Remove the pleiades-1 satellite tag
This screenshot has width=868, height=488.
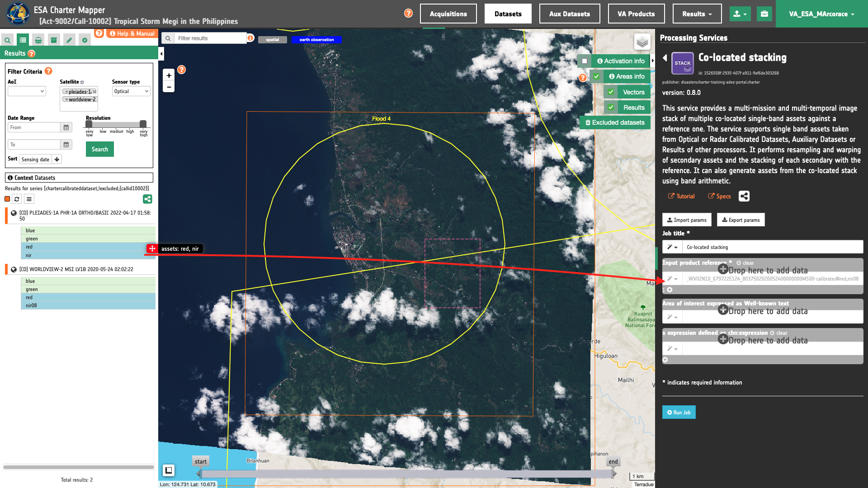66,92
